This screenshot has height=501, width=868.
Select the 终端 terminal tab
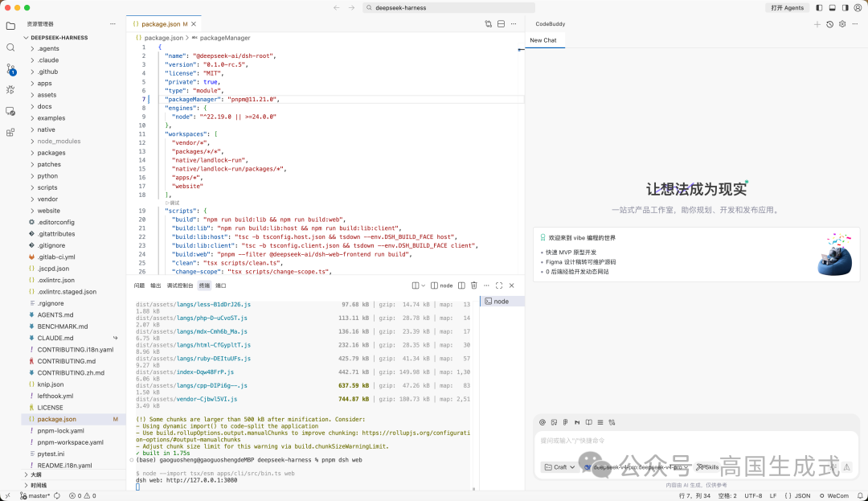tap(204, 285)
